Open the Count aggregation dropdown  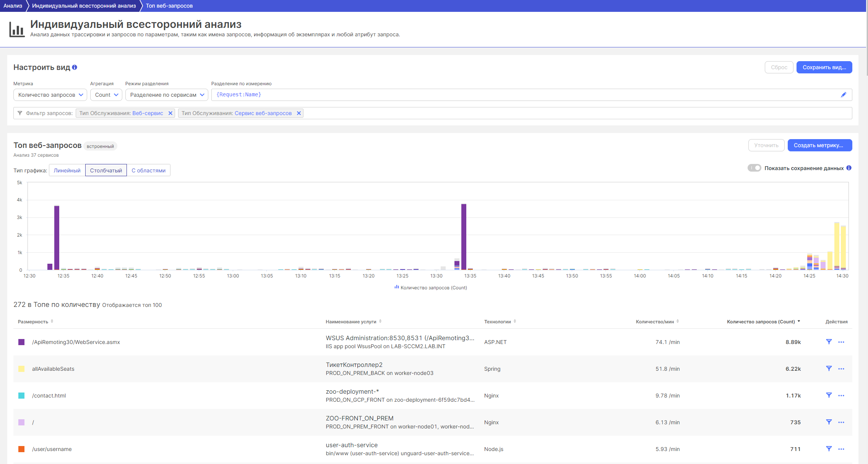[x=106, y=95]
